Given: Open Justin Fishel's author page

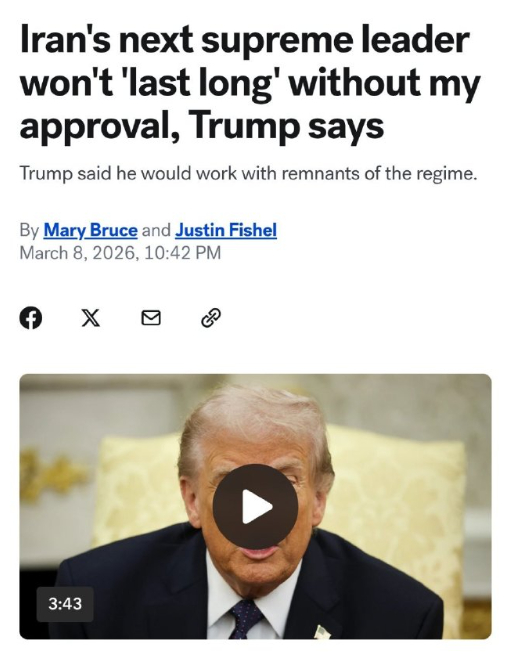Looking at the screenshot, I should (x=226, y=230).
